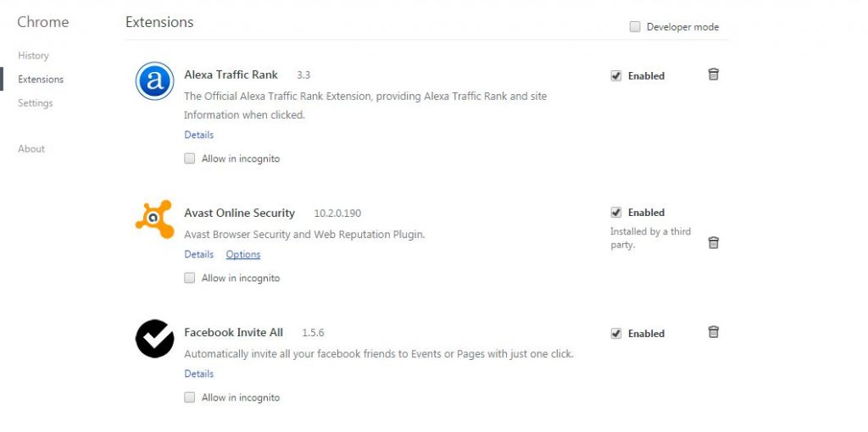Remove Facebook Invite All with trash icon

(713, 332)
